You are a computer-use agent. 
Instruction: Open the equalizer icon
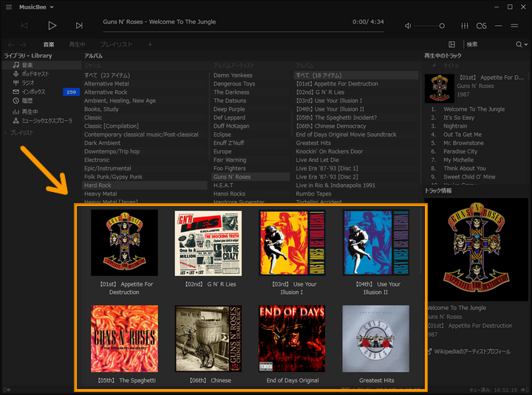[x=465, y=26]
